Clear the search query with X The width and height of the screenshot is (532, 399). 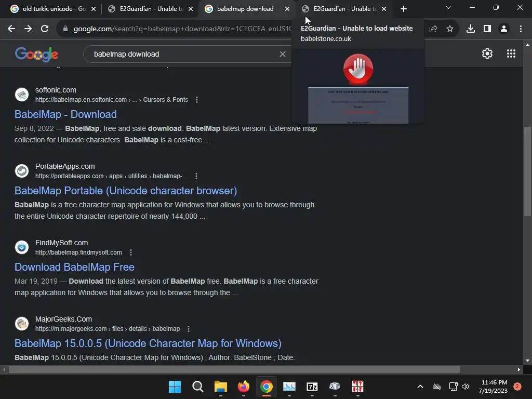point(282,54)
